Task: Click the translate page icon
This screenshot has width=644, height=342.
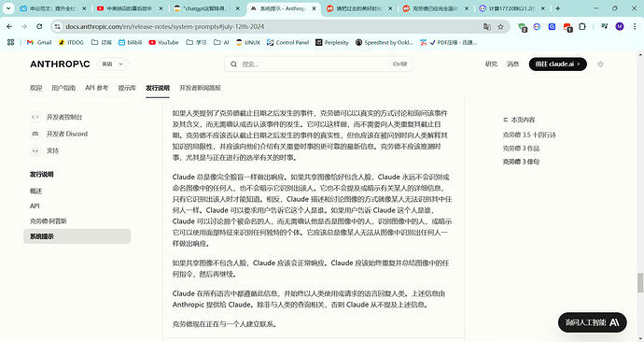Action: point(487,27)
